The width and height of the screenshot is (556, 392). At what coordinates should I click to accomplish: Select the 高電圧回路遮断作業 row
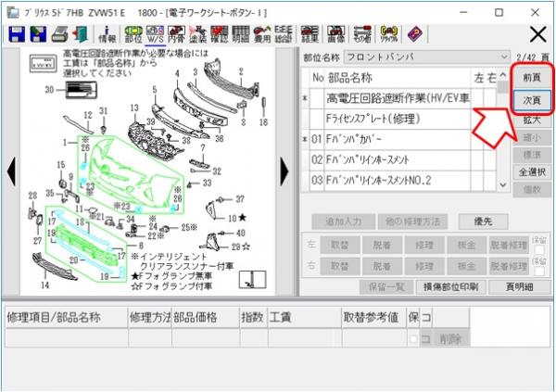[398, 98]
